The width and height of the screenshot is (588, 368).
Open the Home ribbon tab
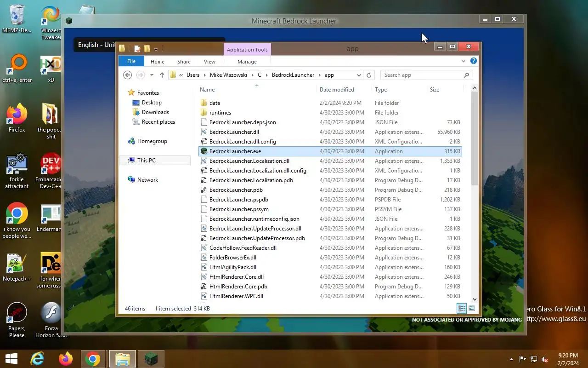point(158,61)
